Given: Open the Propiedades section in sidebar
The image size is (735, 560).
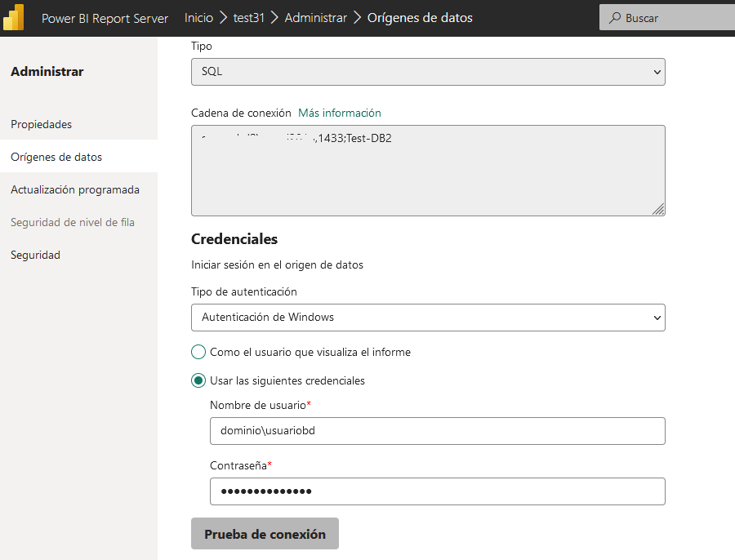Looking at the screenshot, I should click(x=42, y=124).
